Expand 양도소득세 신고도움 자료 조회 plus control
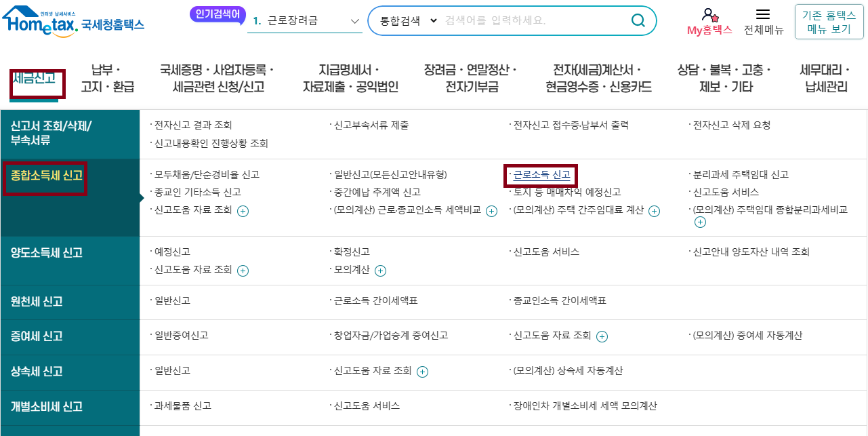Screen dimensions: 868x436 tap(243, 271)
